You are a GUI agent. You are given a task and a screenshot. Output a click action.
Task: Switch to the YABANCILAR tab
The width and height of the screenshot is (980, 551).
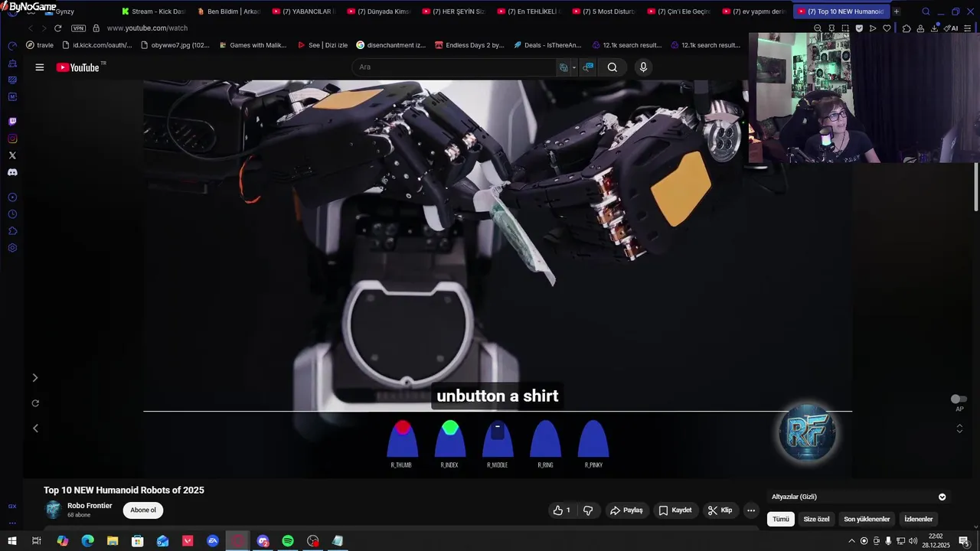(304, 11)
